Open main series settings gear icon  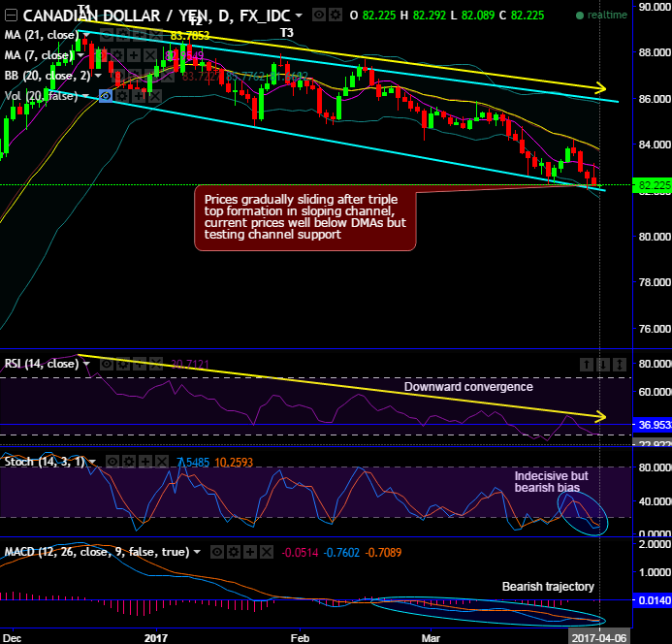336,16
